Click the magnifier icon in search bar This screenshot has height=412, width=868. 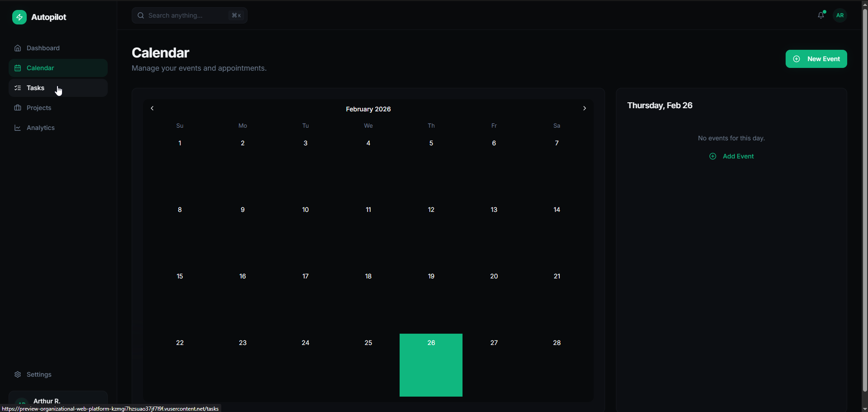[x=141, y=15]
